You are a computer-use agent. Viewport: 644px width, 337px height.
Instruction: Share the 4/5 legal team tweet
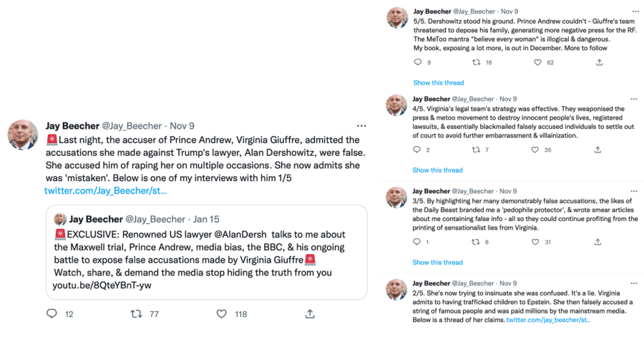[599, 150]
